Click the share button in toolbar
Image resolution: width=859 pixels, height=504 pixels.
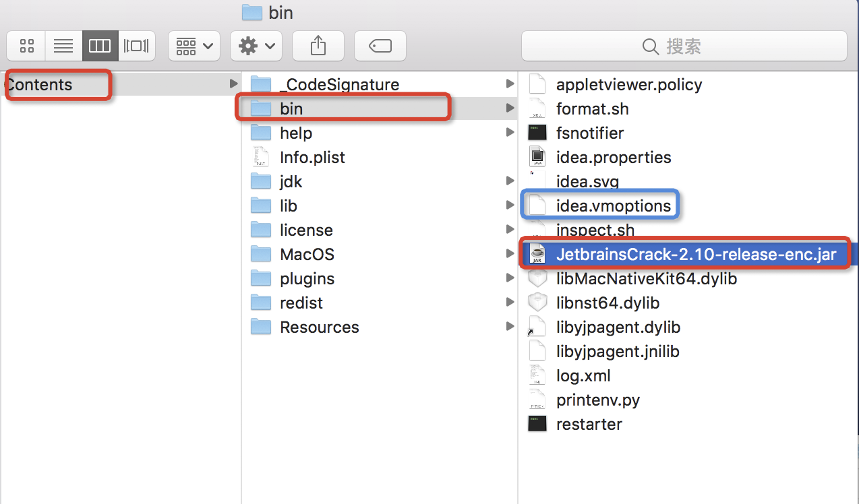[x=318, y=46]
